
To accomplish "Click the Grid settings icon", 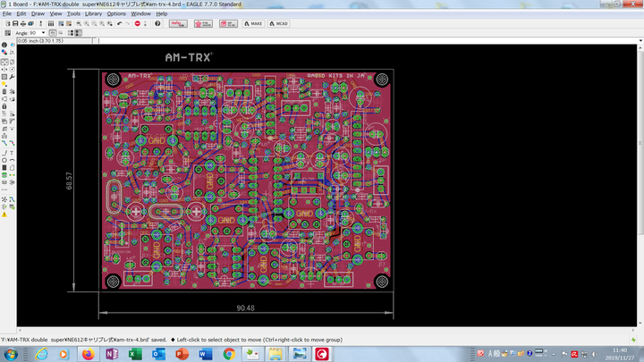I will [x=6, y=33].
